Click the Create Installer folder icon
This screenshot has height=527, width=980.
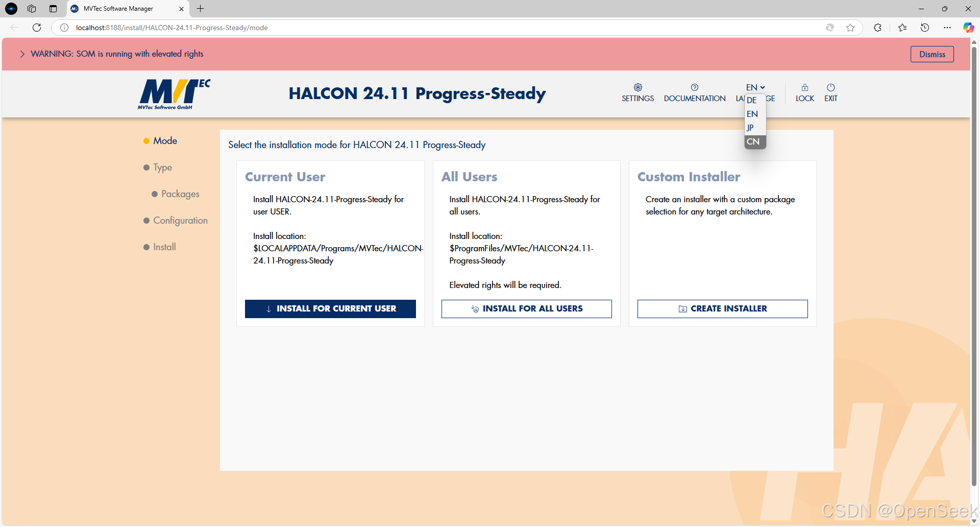[x=683, y=308]
